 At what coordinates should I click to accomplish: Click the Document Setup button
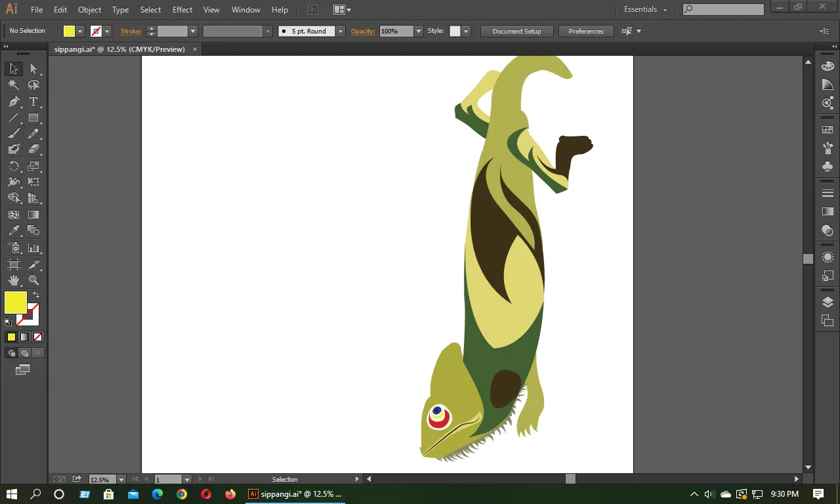pos(517,31)
